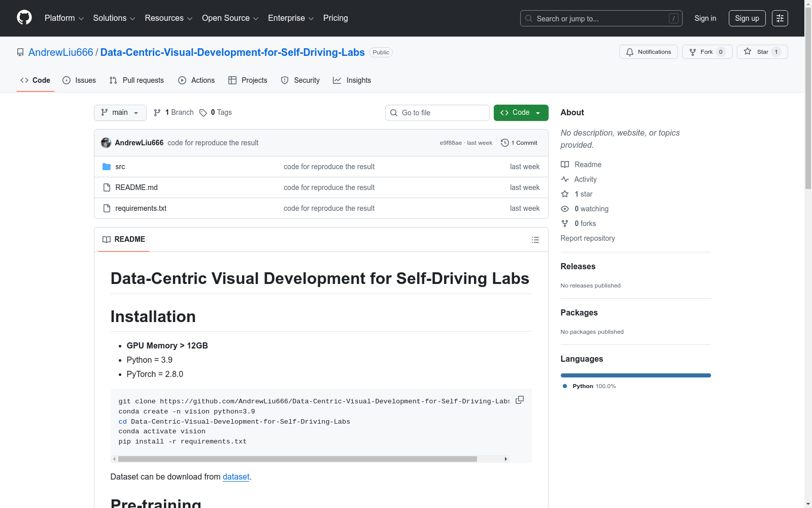Screen dimensions: 812x508
Task: Click the search magnifier icon in header
Action: tap(529, 18)
